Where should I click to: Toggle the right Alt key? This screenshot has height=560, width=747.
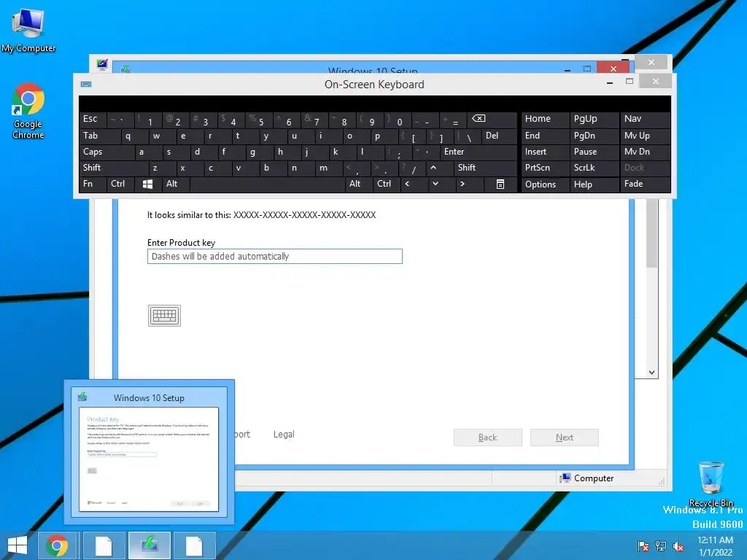click(x=358, y=184)
